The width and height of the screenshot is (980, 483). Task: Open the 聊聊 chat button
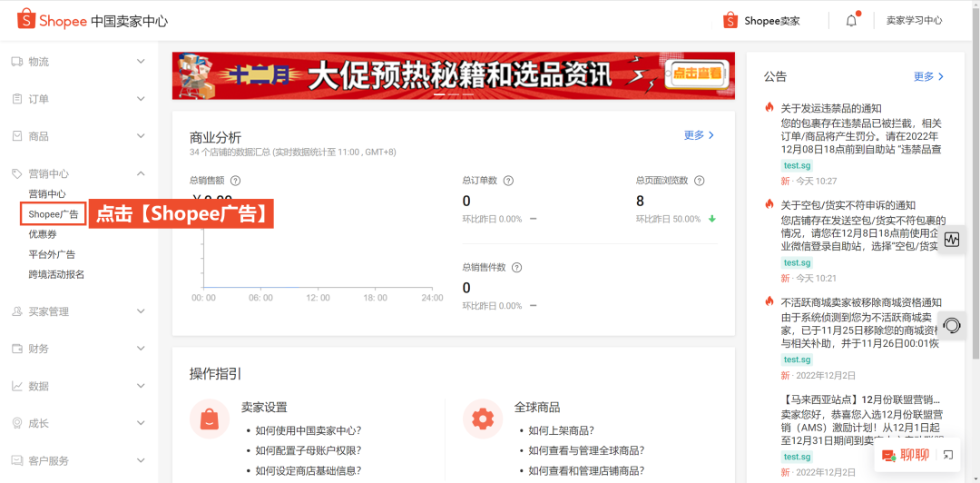coord(904,456)
